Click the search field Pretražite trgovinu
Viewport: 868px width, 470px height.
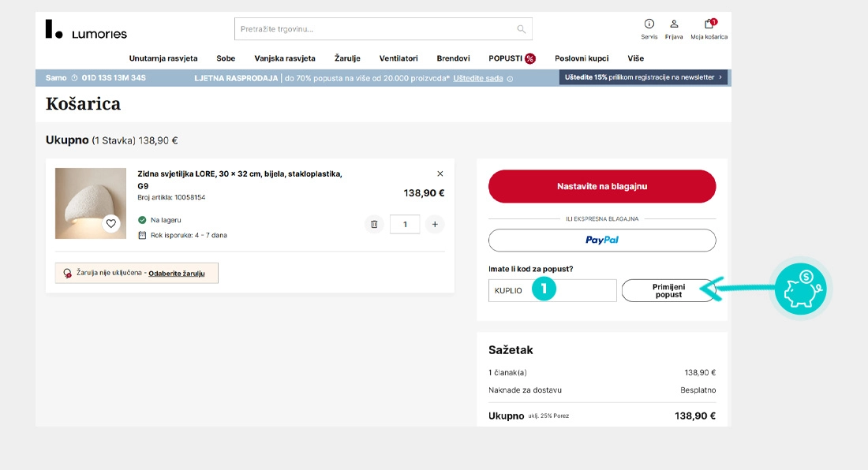point(383,28)
